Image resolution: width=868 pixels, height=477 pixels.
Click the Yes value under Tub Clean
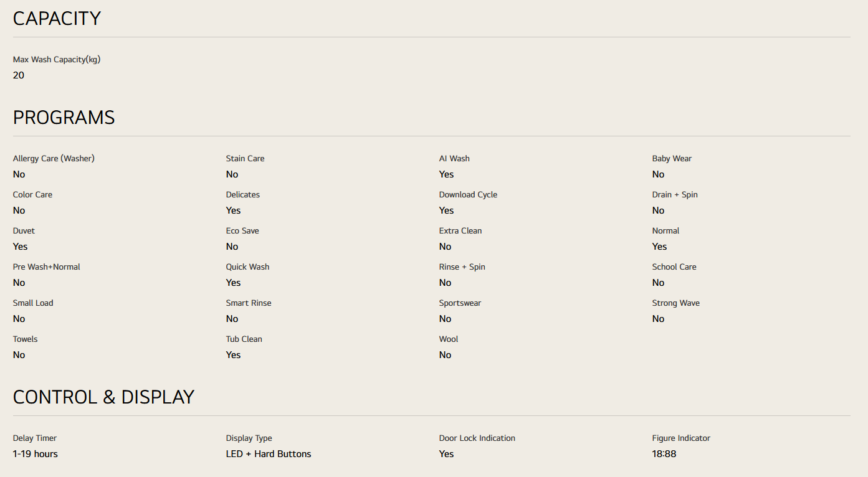click(233, 355)
